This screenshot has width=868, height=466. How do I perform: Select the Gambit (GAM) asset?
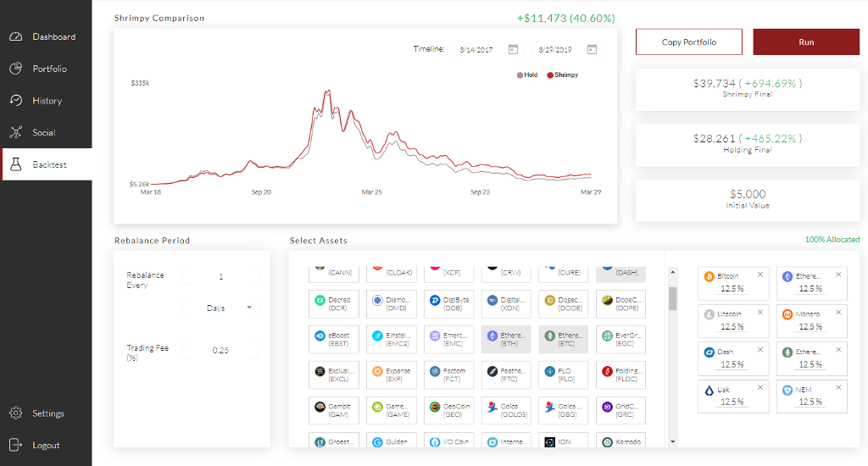(x=334, y=410)
